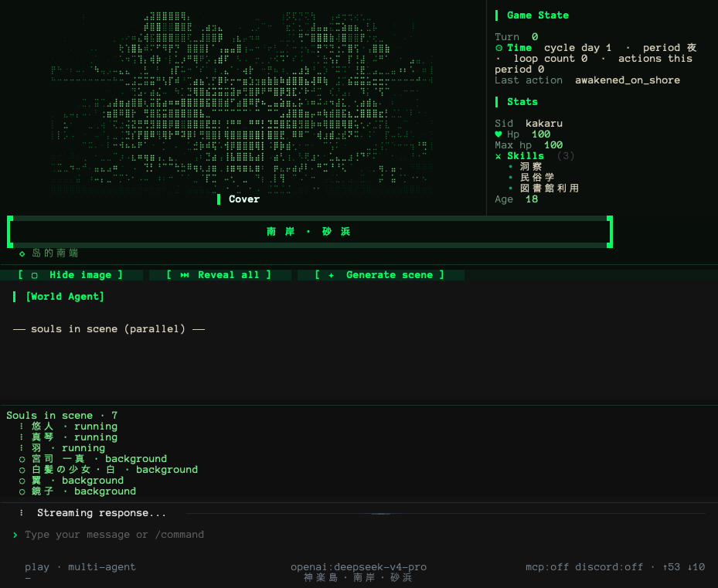Click the square icon in Hide image
Image resolution: width=718 pixels, height=588 pixels.
pos(34,275)
